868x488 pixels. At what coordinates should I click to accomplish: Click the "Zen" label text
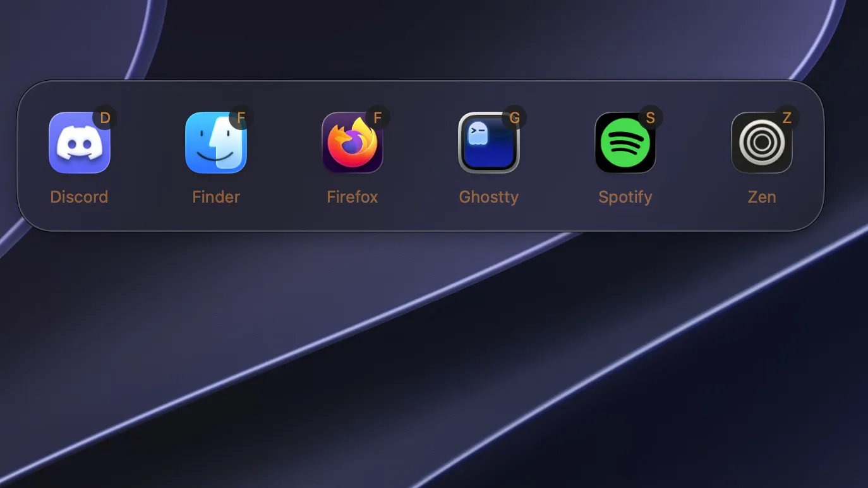click(762, 197)
